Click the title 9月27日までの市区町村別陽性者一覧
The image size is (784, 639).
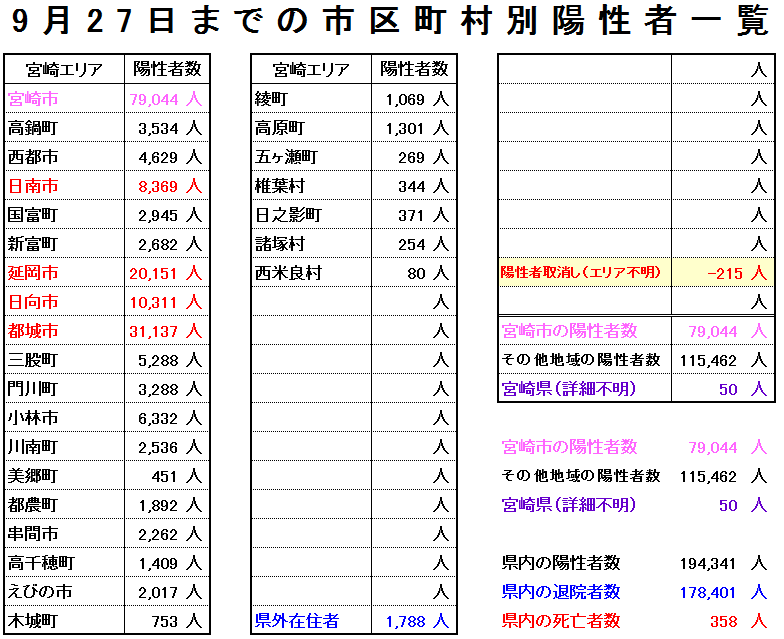tap(389, 21)
